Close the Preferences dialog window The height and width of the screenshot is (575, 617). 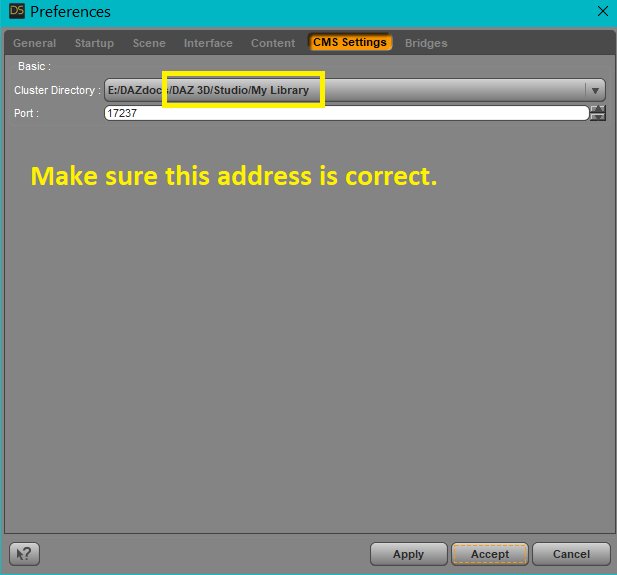coord(602,11)
